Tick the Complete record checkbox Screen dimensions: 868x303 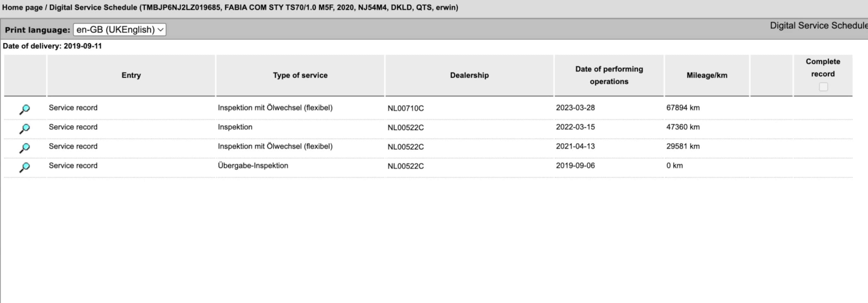pos(823,86)
